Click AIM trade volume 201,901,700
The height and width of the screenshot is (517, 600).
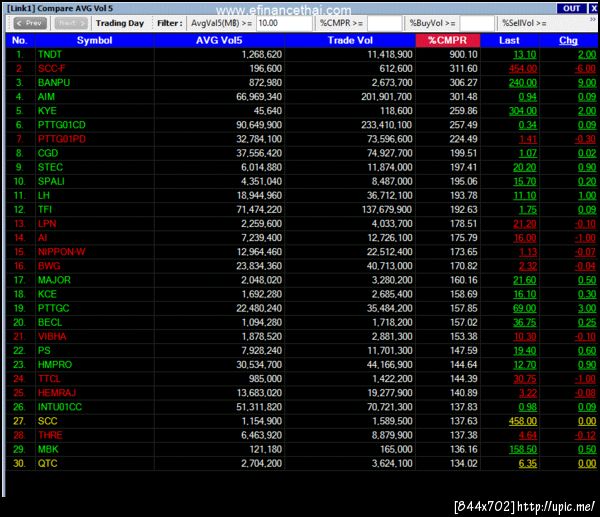[386, 97]
